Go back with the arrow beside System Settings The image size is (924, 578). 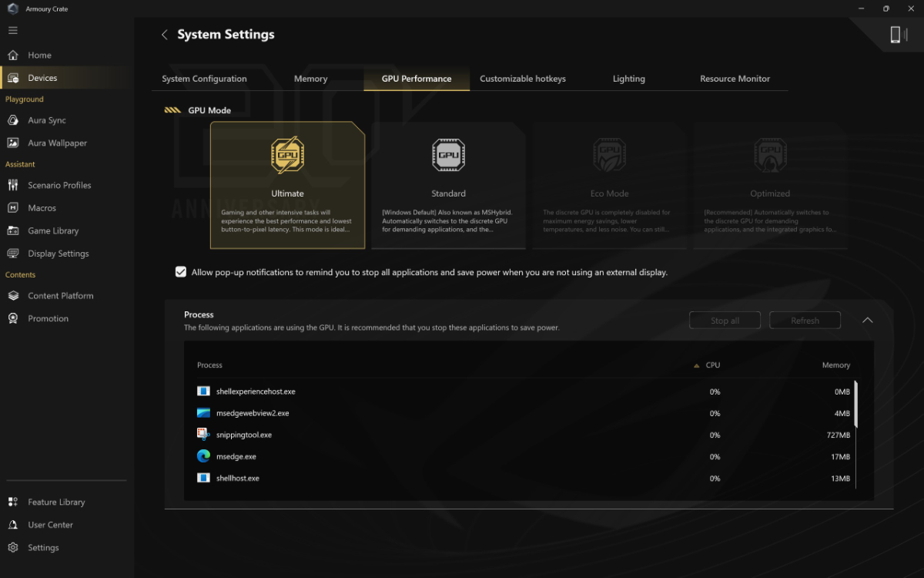click(164, 35)
